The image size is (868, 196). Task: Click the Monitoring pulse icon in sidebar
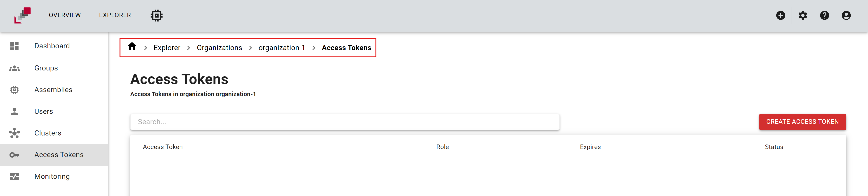tap(14, 176)
